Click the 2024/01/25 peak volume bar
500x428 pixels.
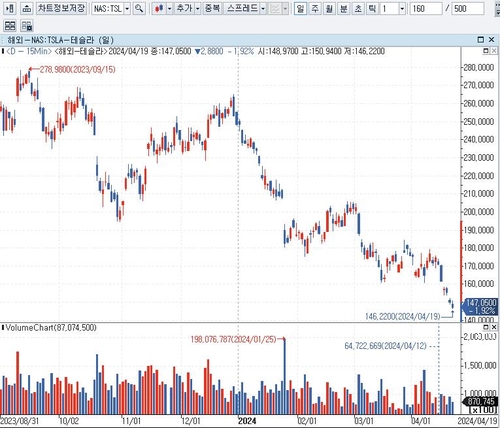[285, 376]
